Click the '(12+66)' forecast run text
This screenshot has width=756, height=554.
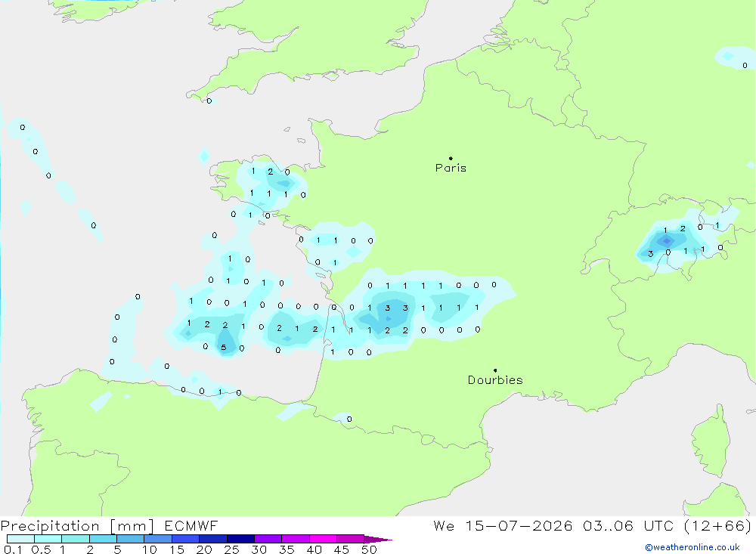pos(717,525)
